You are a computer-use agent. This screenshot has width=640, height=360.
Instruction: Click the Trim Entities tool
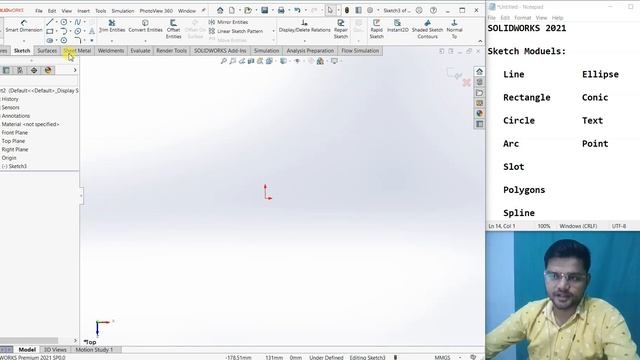click(x=112, y=26)
